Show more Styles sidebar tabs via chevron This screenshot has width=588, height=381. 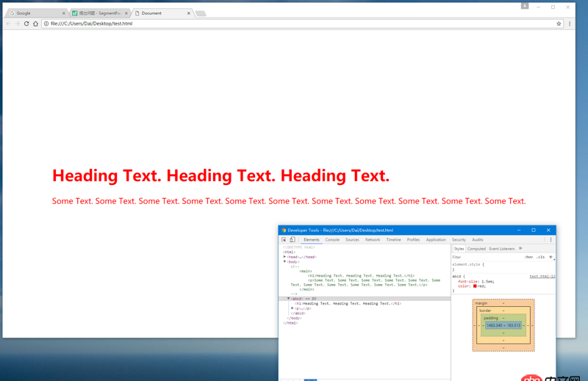tap(520, 249)
